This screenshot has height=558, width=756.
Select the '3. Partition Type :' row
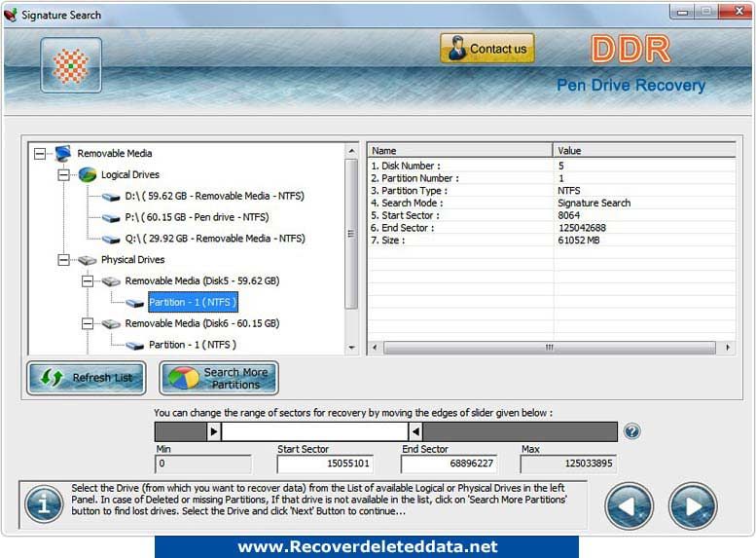click(x=552, y=191)
